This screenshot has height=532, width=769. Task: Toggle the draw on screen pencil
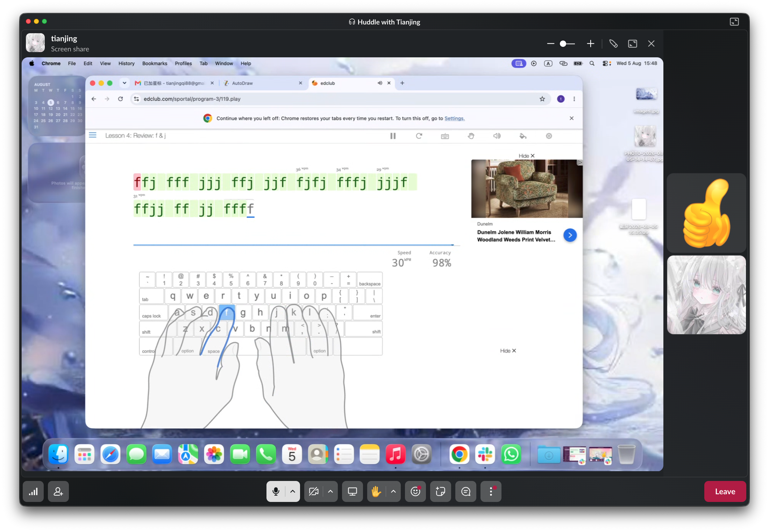613,44
